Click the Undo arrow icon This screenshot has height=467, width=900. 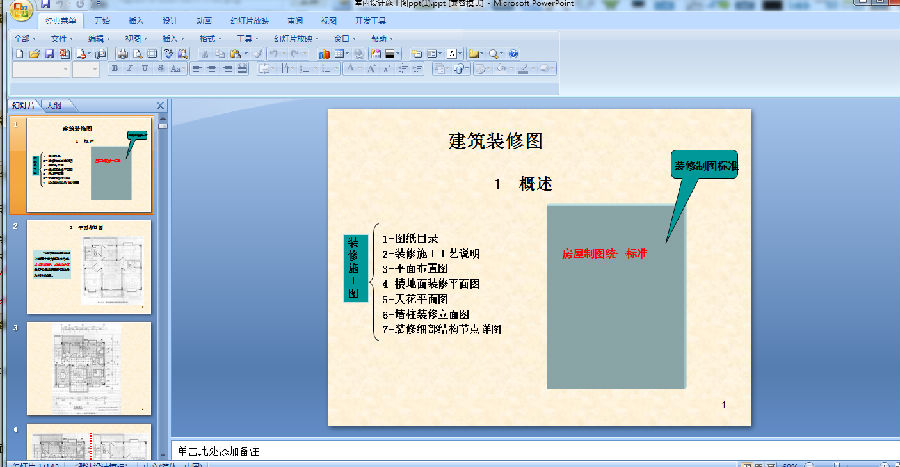[274, 54]
